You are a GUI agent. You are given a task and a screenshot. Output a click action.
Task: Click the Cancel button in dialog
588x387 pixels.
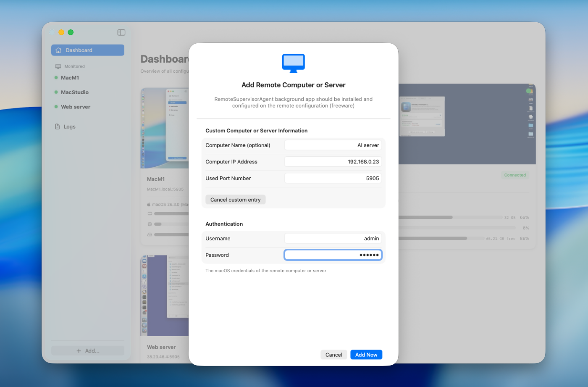tap(333, 355)
